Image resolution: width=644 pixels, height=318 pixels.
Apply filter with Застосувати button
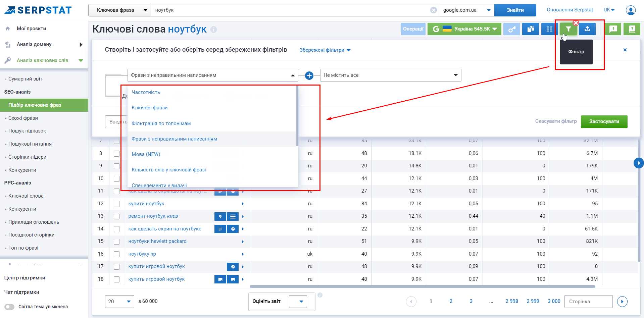coord(604,121)
